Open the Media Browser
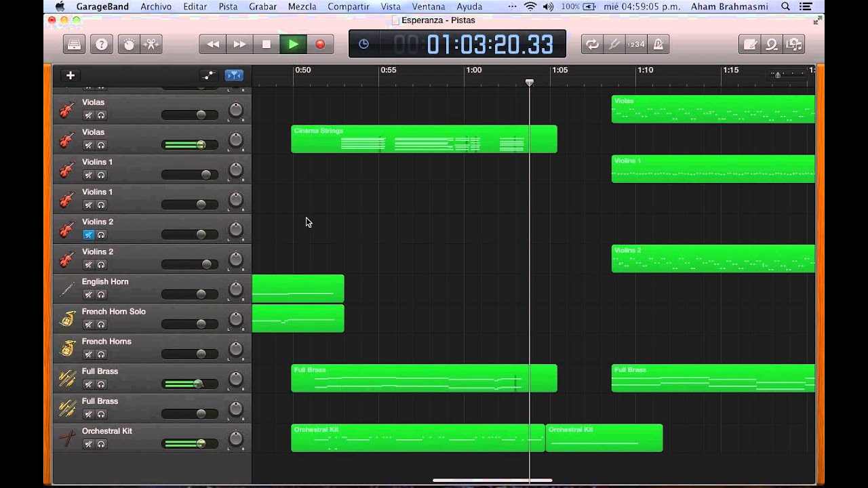This screenshot has height=488, width=868. point(793,44)
